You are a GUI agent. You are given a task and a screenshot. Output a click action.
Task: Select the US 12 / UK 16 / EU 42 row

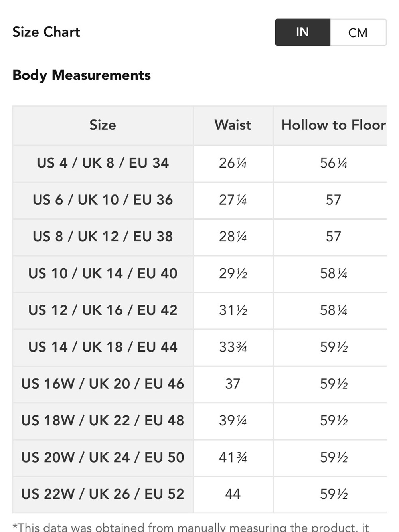tap(199, 310)
